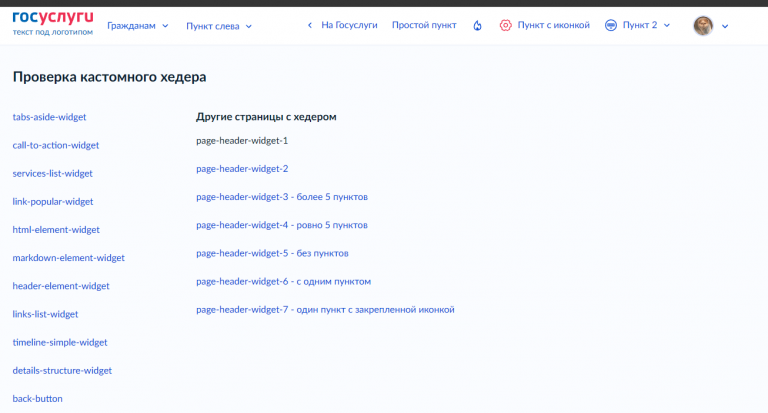Open the timeline-simple-widget link
Image resolution: width=768 pixels, height=413 pixels.
(x=60, y=342)
